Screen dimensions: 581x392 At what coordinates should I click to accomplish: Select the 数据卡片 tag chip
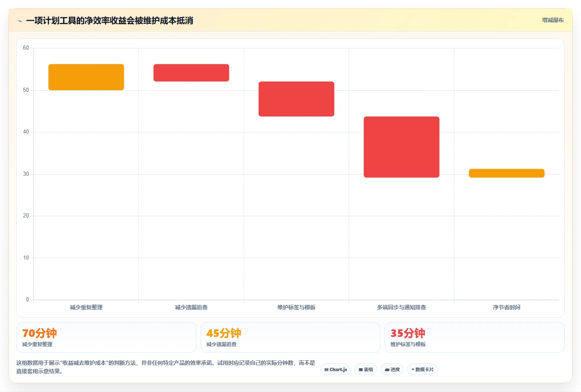point(423,369)
